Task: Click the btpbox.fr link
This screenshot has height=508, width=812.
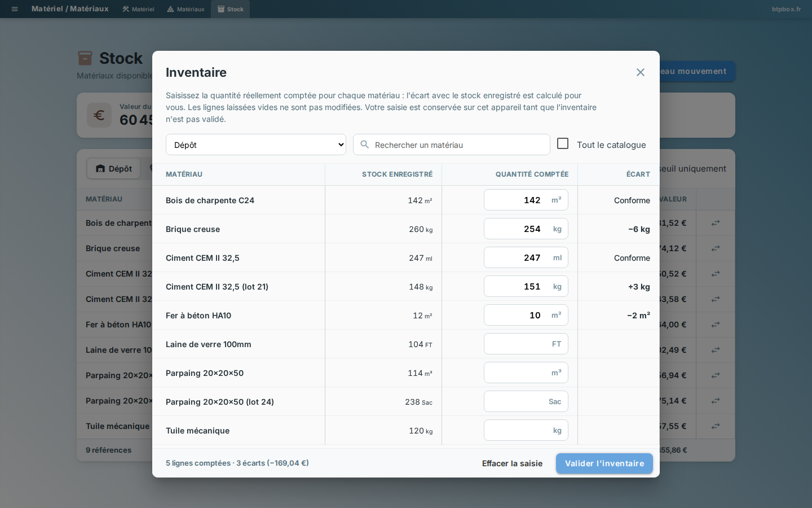Action: 786,9
